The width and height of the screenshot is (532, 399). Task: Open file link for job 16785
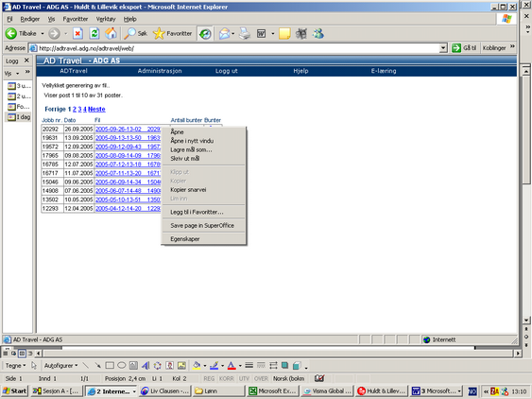pyautogui.click(x=128, y=165)
